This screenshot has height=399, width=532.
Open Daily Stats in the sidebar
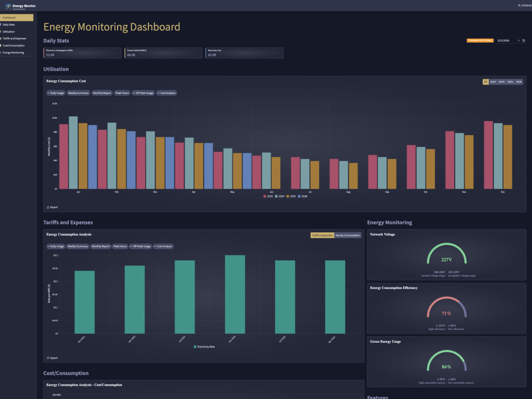pos(16,25)
